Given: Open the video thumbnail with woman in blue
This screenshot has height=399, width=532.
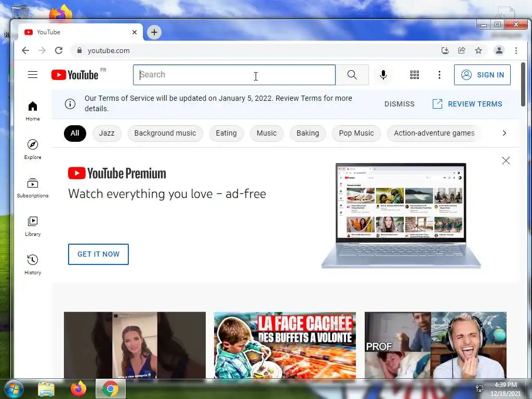Looking at the screenshot, I should (135, 345).
